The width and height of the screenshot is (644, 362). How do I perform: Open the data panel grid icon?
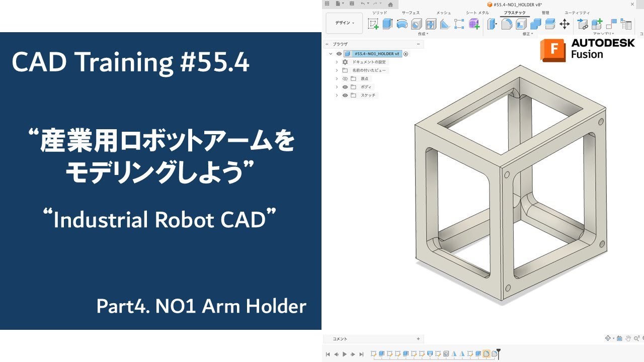(x=328, y=4)
